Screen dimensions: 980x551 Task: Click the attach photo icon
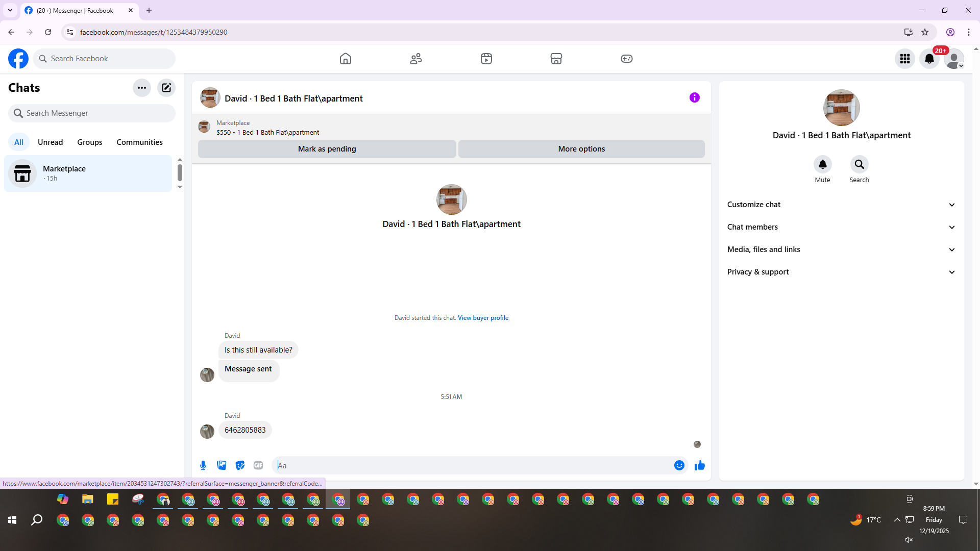[x=222, y=465]
